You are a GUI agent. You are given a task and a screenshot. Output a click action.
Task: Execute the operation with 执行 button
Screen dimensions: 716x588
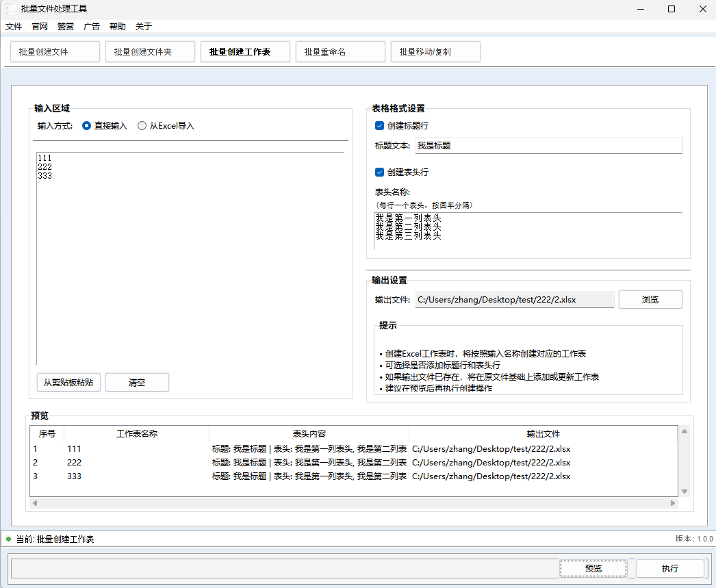[669, 568]
